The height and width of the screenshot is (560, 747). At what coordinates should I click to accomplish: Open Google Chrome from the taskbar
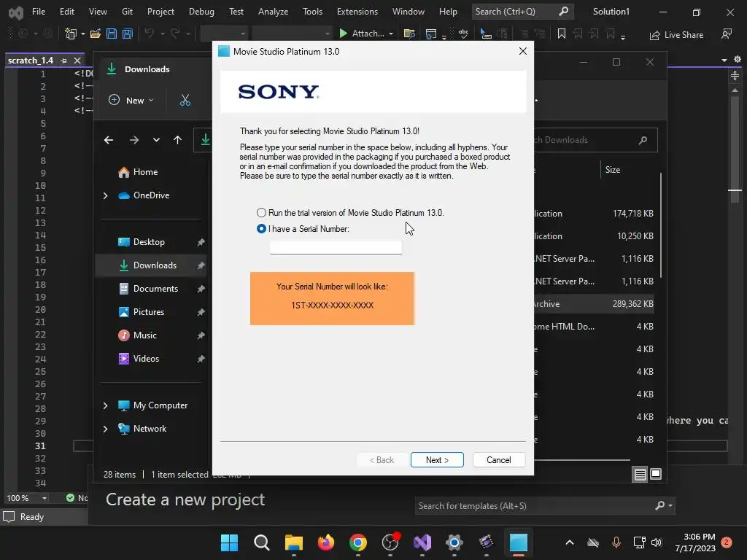click(x=357, y=542)
